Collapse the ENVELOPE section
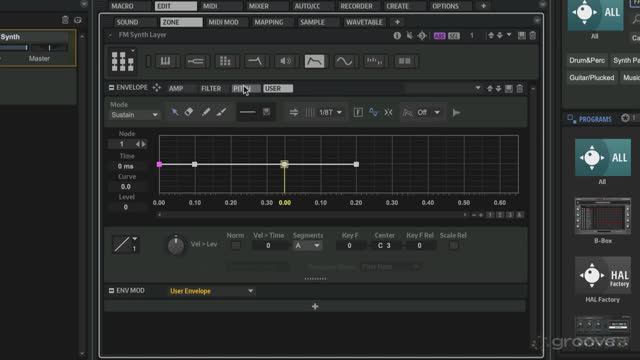Screen dimensions: 640x360 click(x=111, y=88)
